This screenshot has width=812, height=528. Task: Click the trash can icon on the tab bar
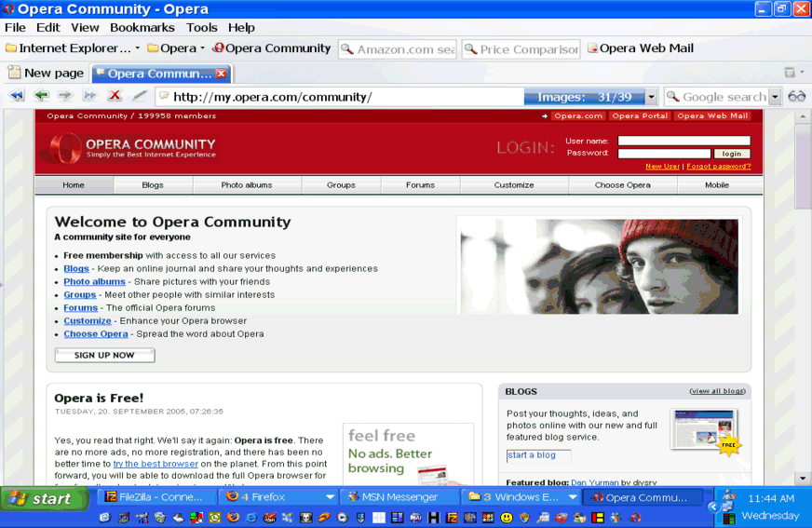coord(790,73)
